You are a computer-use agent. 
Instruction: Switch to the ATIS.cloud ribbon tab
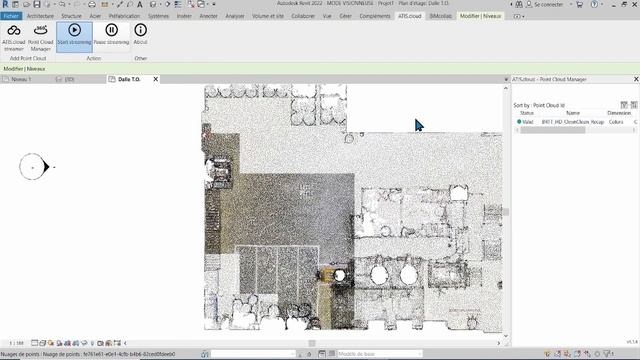tap(409, 16)
